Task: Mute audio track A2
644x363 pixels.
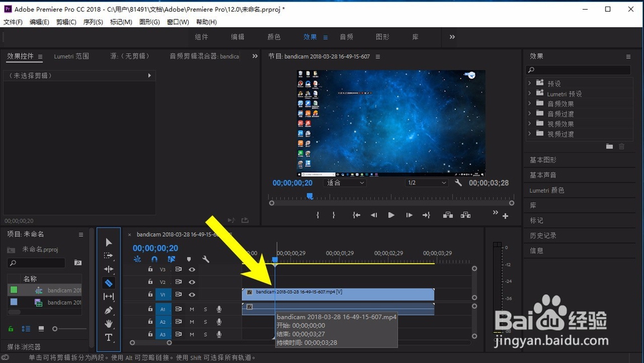Action: [x=192, y=322]
